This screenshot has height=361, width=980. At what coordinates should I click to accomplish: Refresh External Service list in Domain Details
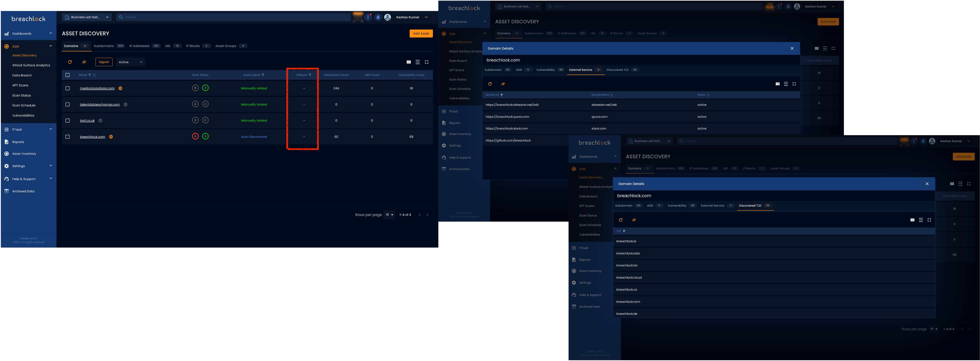tap(490, 84)
